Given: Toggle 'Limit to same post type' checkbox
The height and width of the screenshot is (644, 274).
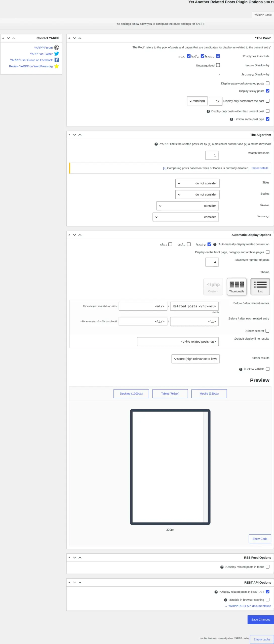Looking at the screenshot, I should [268, 119].
